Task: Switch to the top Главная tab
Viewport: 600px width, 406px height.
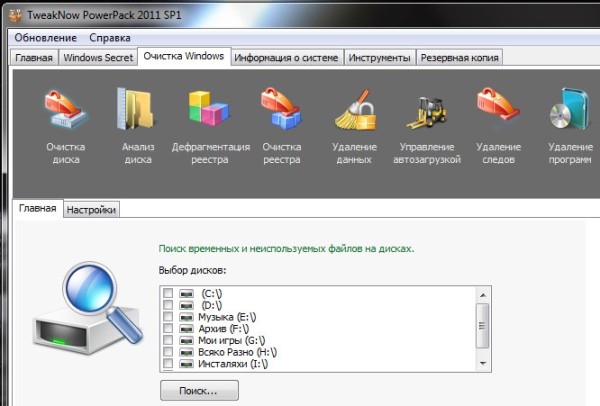Action: 34,58
